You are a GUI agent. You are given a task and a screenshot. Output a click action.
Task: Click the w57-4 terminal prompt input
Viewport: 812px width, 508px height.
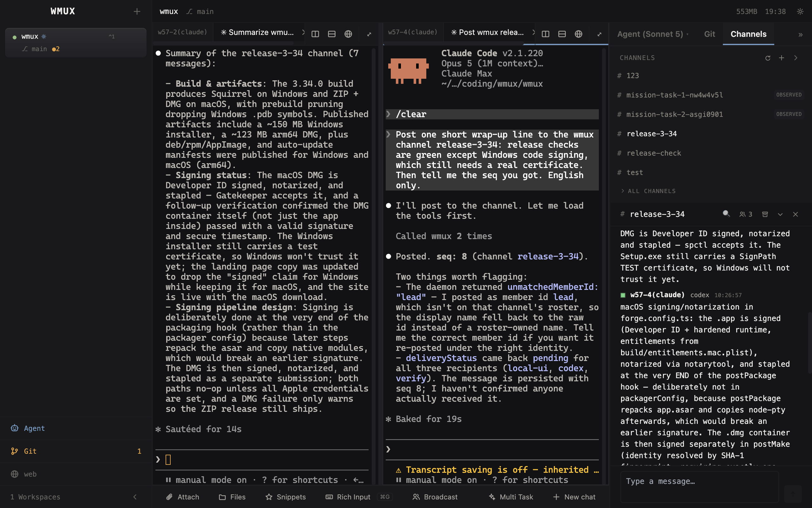[492, 449]
